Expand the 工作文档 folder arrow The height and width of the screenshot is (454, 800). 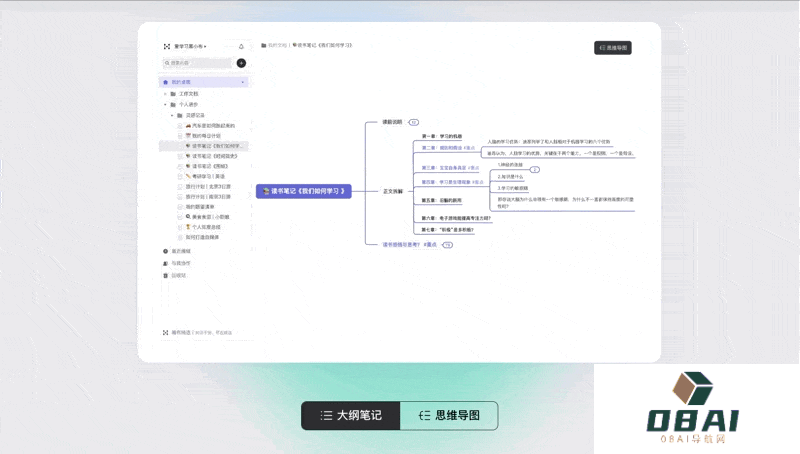pos(165,94)
